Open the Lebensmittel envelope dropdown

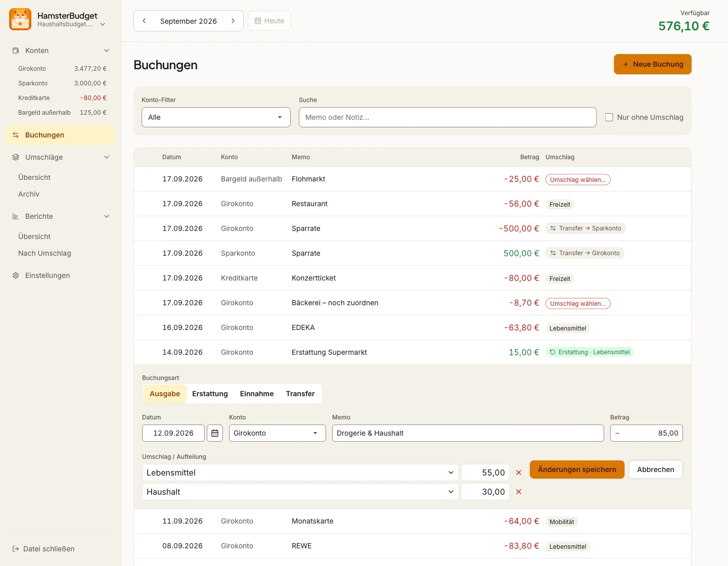pos(300,473)
